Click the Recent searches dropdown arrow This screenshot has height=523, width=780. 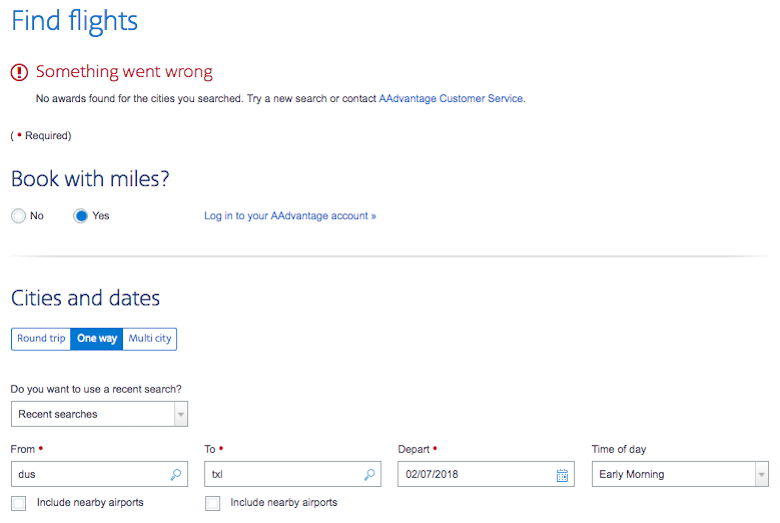(x=181, y=414)
